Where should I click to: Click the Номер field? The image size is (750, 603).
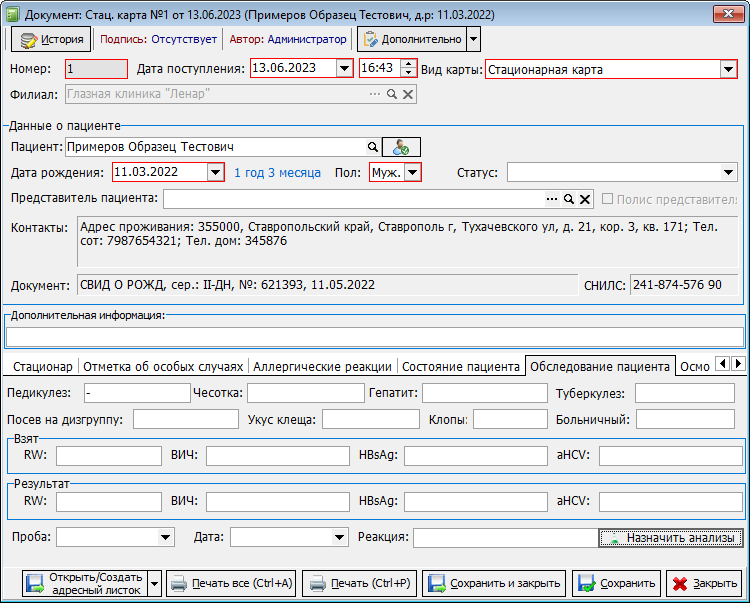97,69
